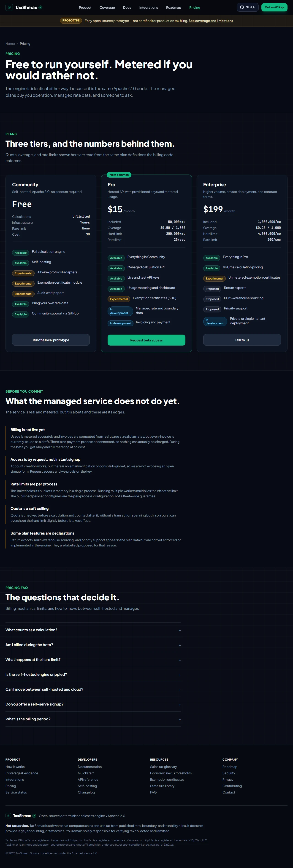Open "Service status" footer link
The height and width of the screenshot is (868, 293).
pyautogui.click(x=16, y=792)
